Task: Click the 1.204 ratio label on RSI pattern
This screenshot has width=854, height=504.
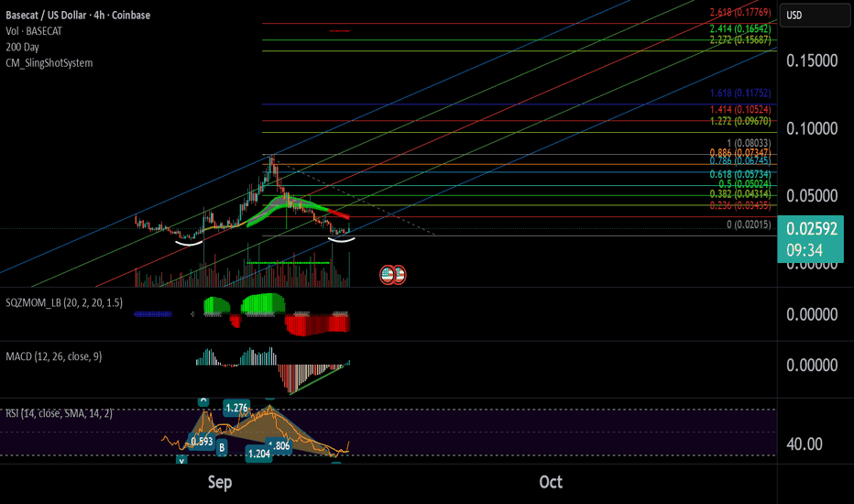Action: (x=258, y=454)
